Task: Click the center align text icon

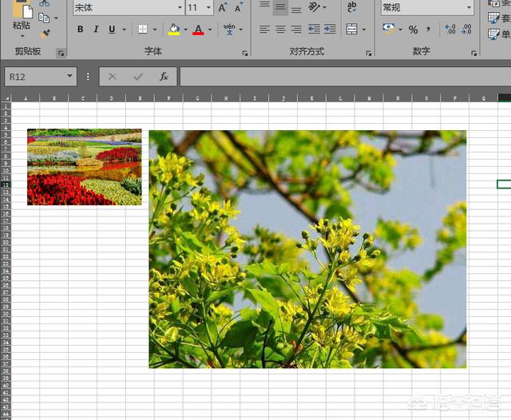Action: point(280,30)
